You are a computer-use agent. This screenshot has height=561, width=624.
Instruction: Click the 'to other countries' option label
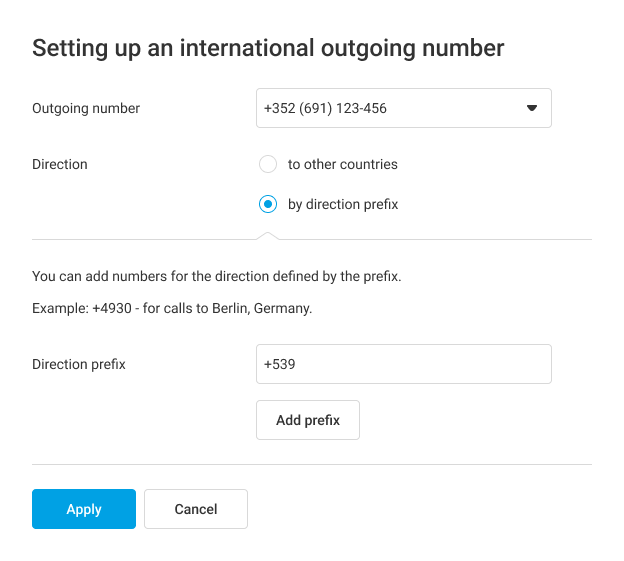(x=342, y=164)
